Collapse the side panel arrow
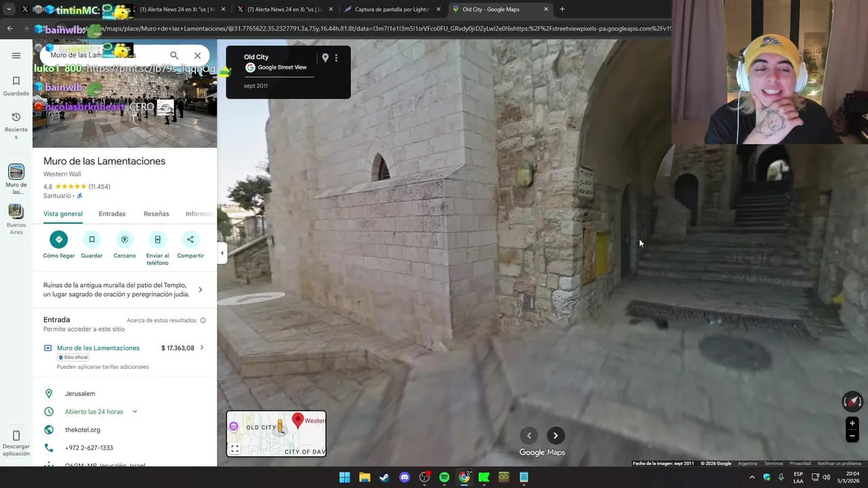This screenshot has height=488, width=868. pyautogui.click(x=222, y=253)
